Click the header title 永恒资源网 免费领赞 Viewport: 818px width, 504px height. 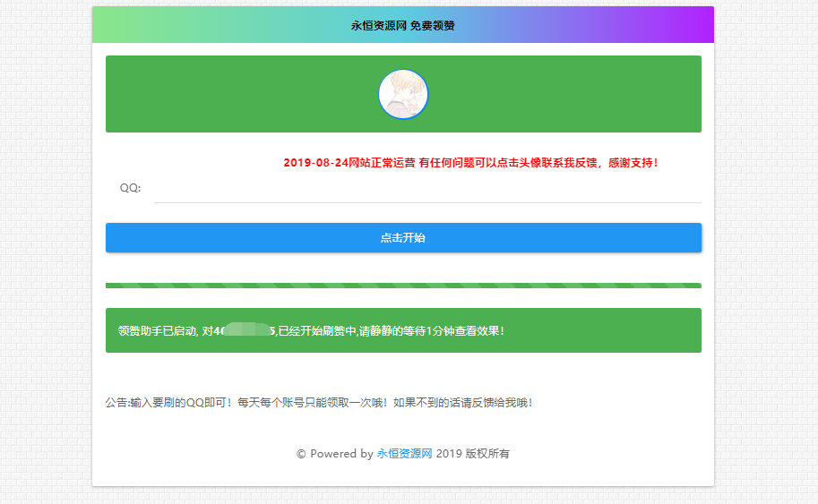pyautogui.click(x=403, y=26)
